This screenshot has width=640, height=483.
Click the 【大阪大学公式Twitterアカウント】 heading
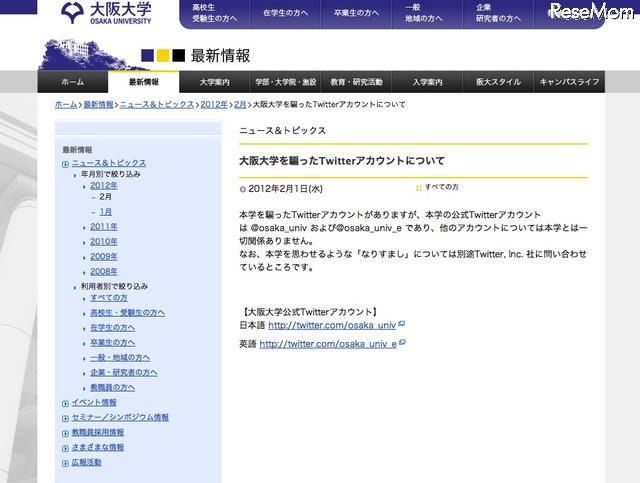(309, 312)
